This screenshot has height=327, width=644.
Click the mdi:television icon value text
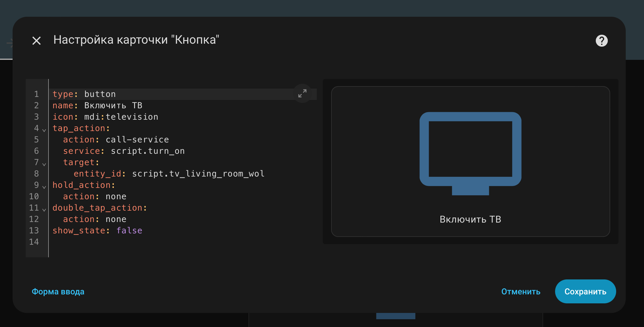[x=121, y=117]
